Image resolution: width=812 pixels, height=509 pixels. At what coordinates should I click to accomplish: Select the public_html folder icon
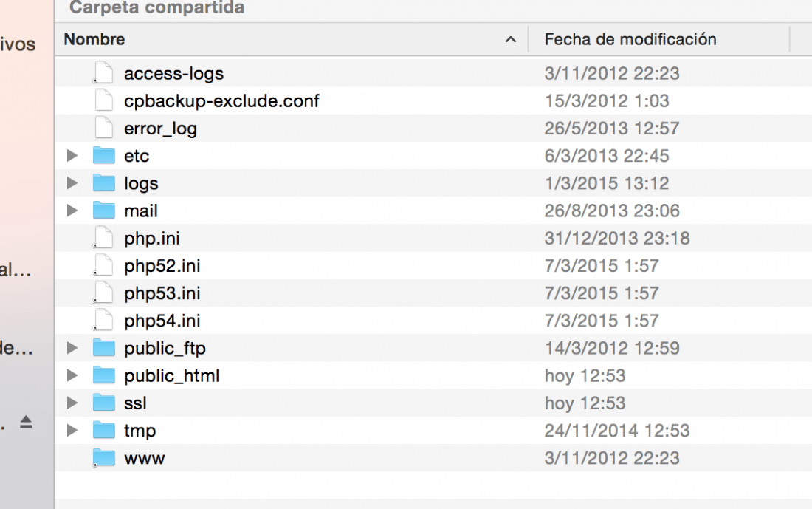pyautogui.click(x=103, y=375)
